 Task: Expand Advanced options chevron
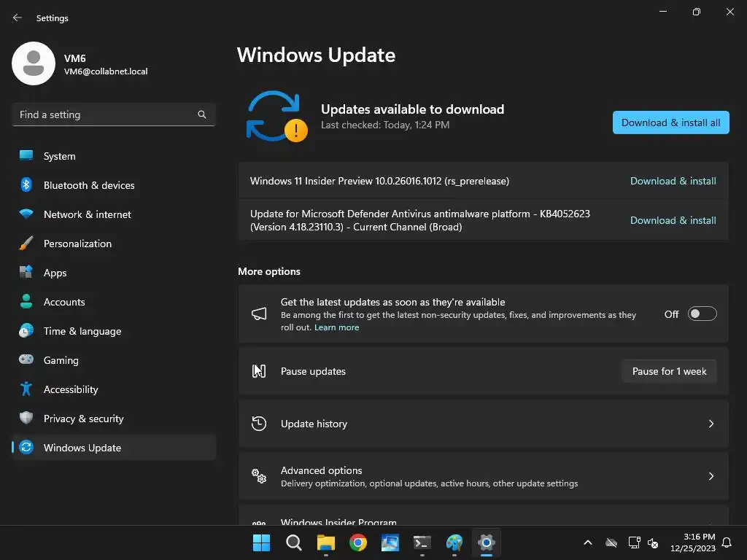click(x=711, y=476)
